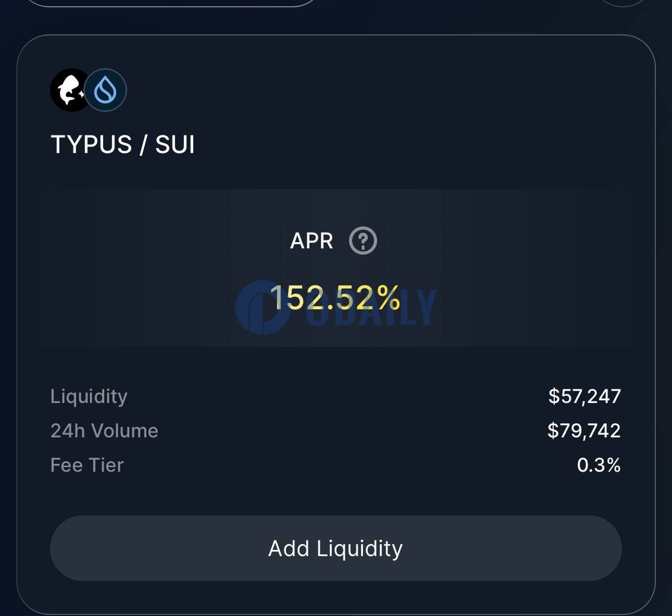672x616 pixels.
Task: Click the SUI part of the pair name
Action: pos(175,144)
